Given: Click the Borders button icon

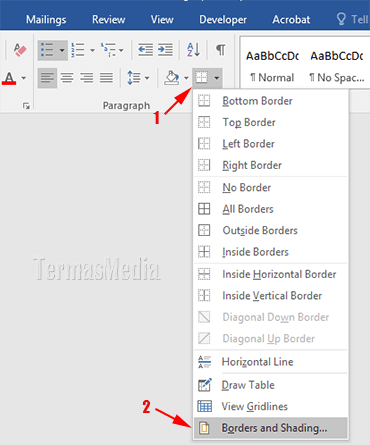Looking at the screenshot, I should pos(202,78).
